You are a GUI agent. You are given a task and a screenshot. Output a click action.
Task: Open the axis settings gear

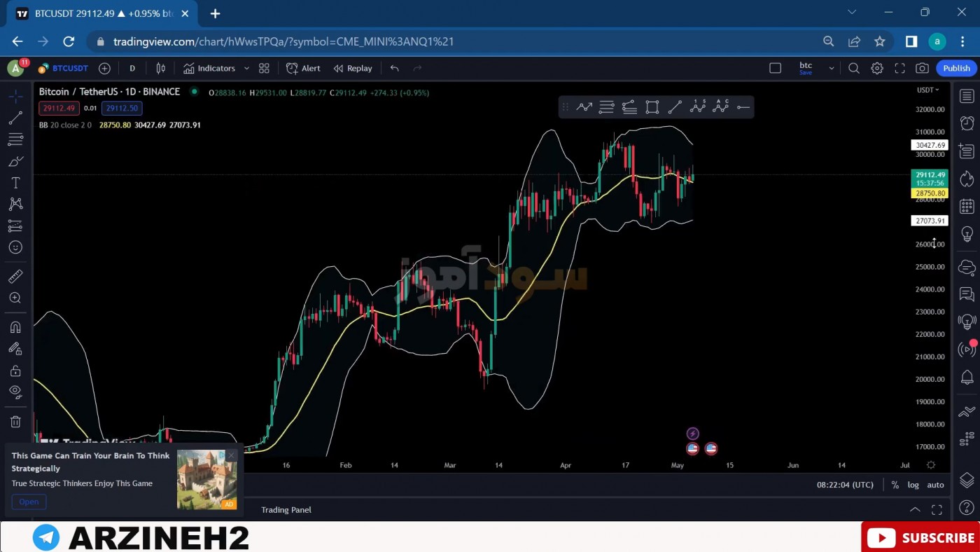931,465
